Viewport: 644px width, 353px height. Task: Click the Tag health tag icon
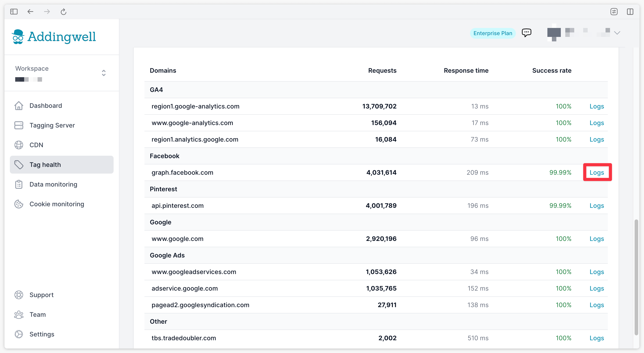[19, 165]
